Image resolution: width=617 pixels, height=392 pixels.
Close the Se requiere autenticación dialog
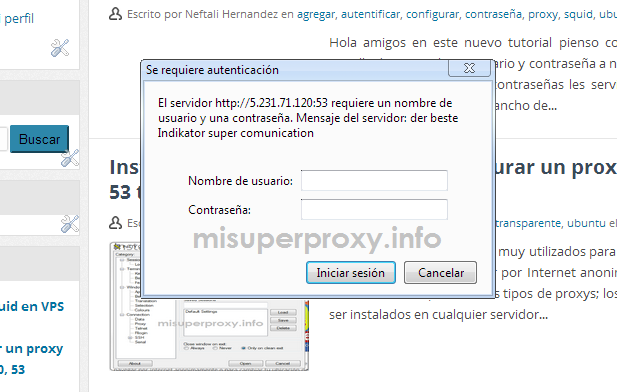tap(469, 68)
